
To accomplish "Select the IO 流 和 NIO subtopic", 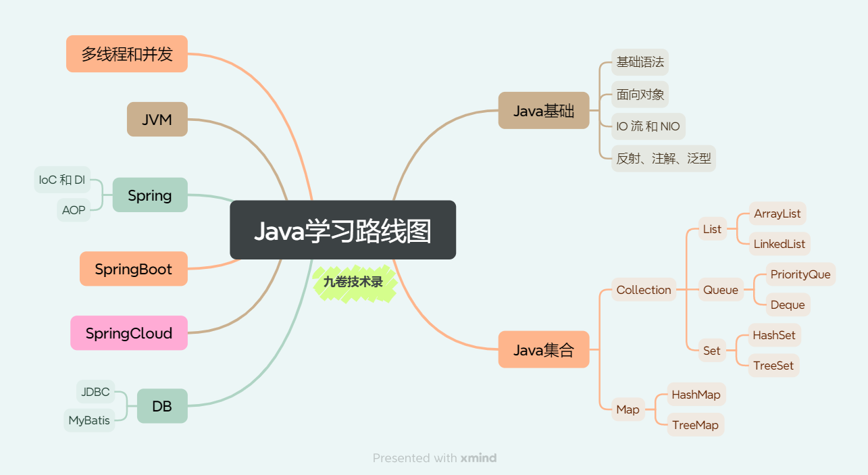I will click(648, 126).
